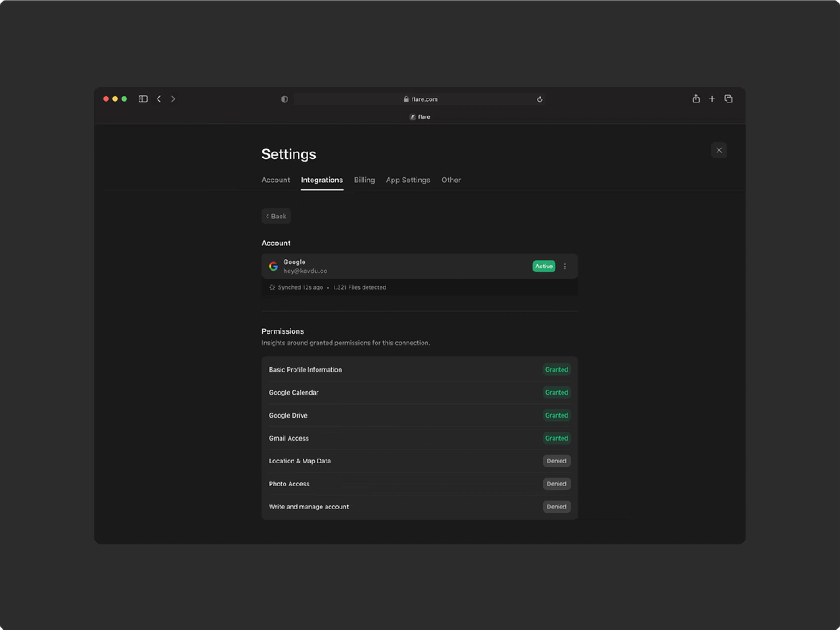Click the green Active status badge
Screen dimensions: 840x630
coord(544,267)
